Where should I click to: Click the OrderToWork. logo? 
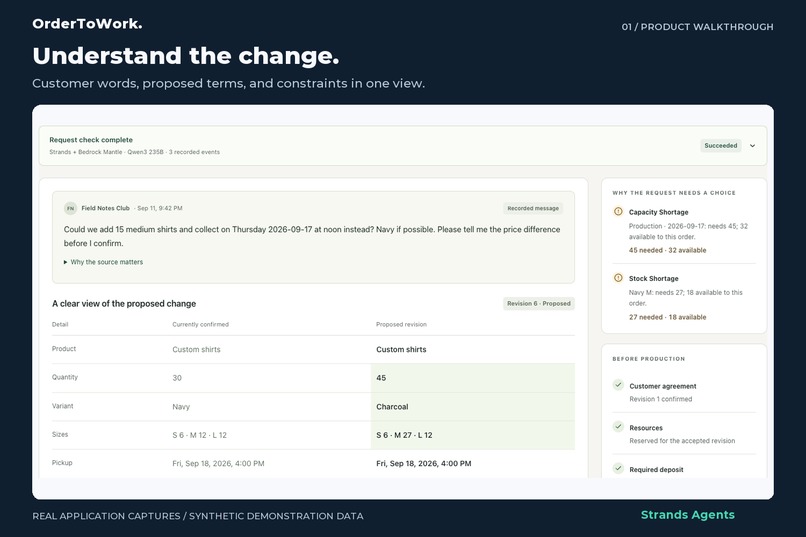click(x=87, y=24)
